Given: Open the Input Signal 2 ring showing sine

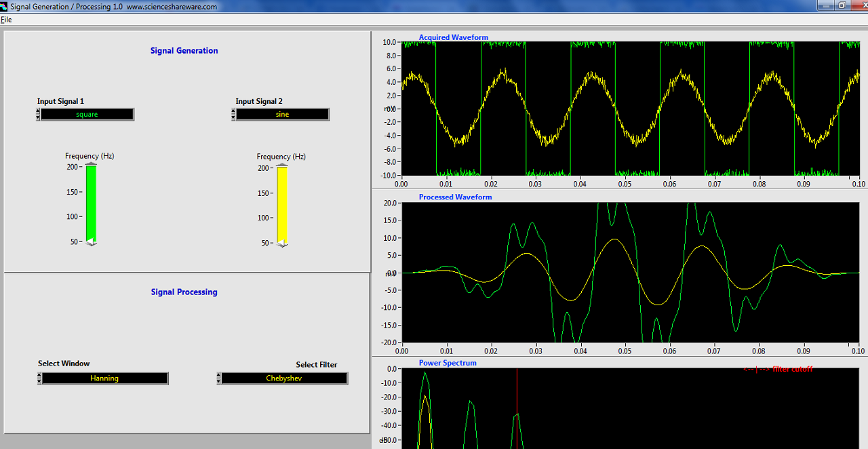Looking at the screenshot, I should tap(282, 115).
